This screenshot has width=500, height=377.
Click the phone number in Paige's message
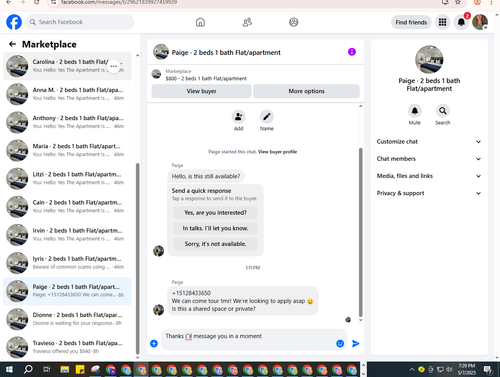[x=191, y=293]
